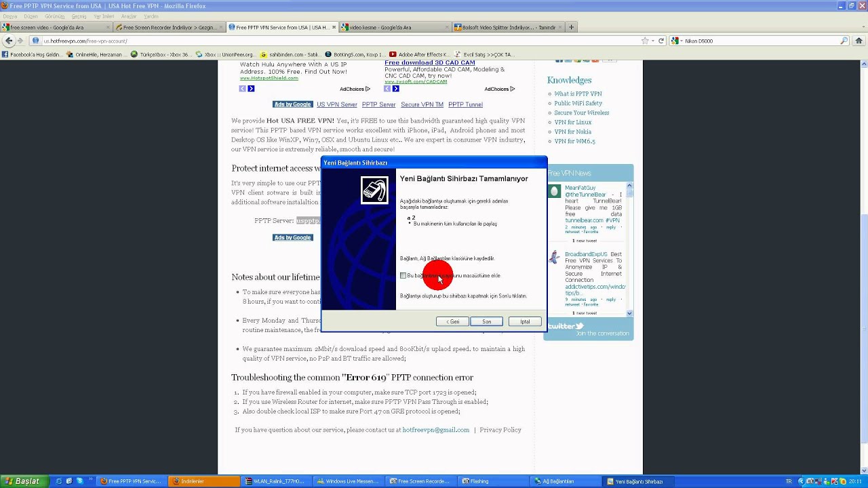Open Xbox :: UnionPeer.org bookmark

(x=225, y=54)
